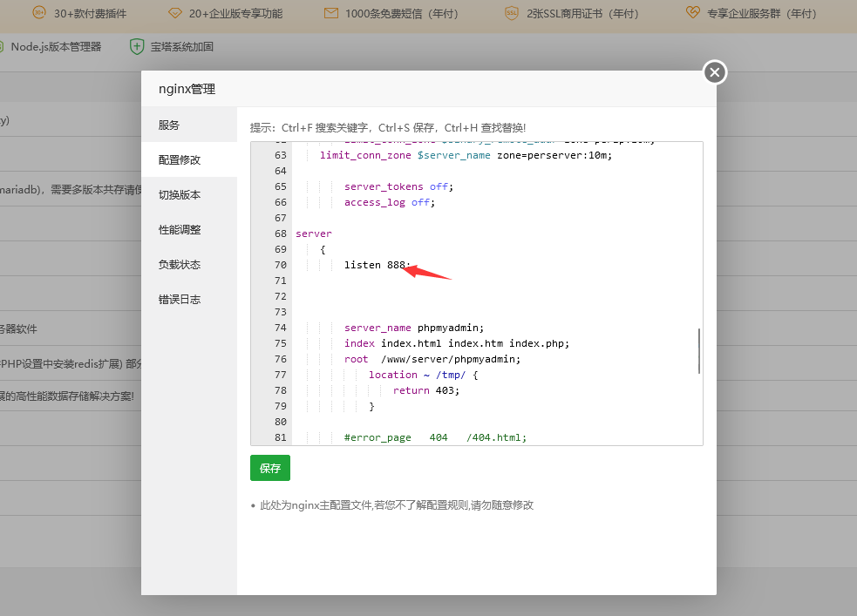Open the 服务 tab

pyautogui.click(x=189, y=125)
